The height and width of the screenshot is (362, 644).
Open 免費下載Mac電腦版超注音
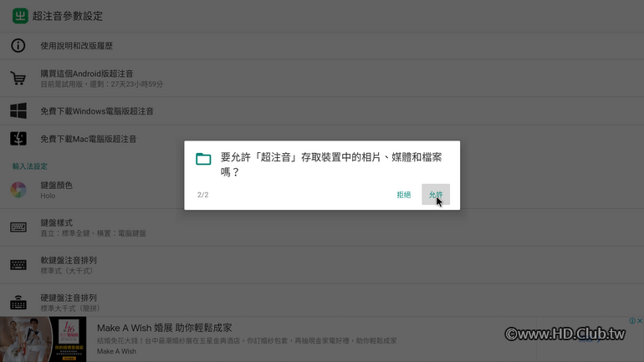[322, 139]
